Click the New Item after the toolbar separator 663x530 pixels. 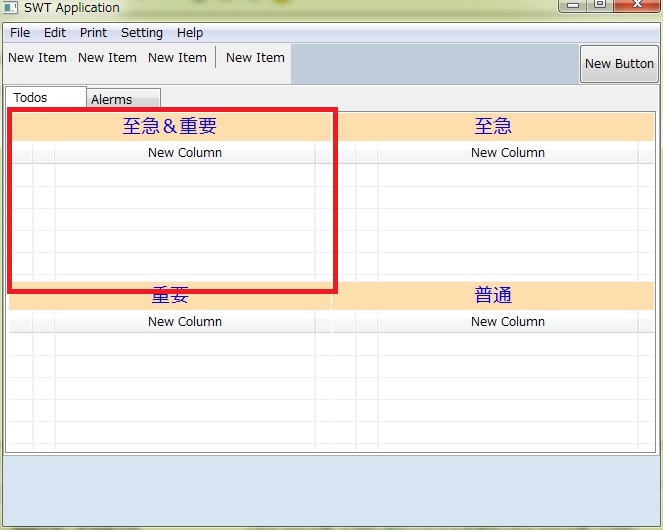click(256, 58)
